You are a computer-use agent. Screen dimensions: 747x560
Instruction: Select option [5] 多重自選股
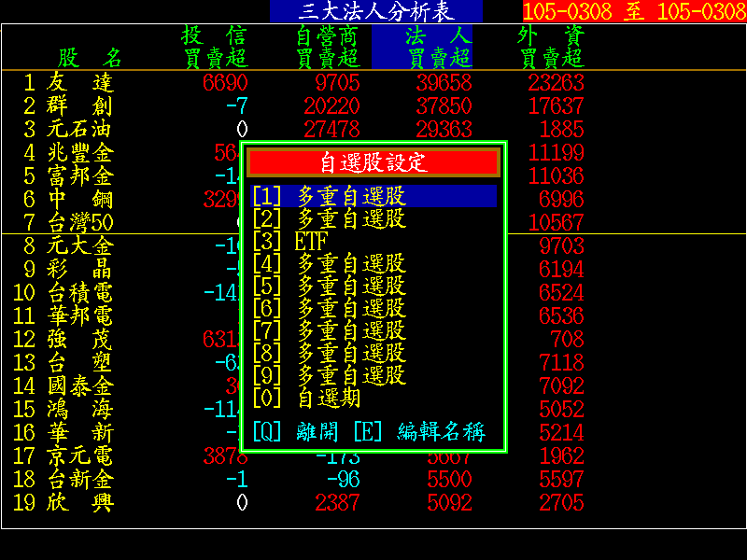point(329,286)
